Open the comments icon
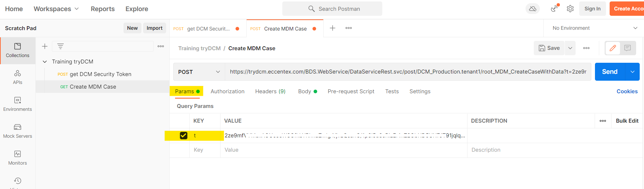The width and height of the screenshot is (644, 189). (x=628, y=48)
